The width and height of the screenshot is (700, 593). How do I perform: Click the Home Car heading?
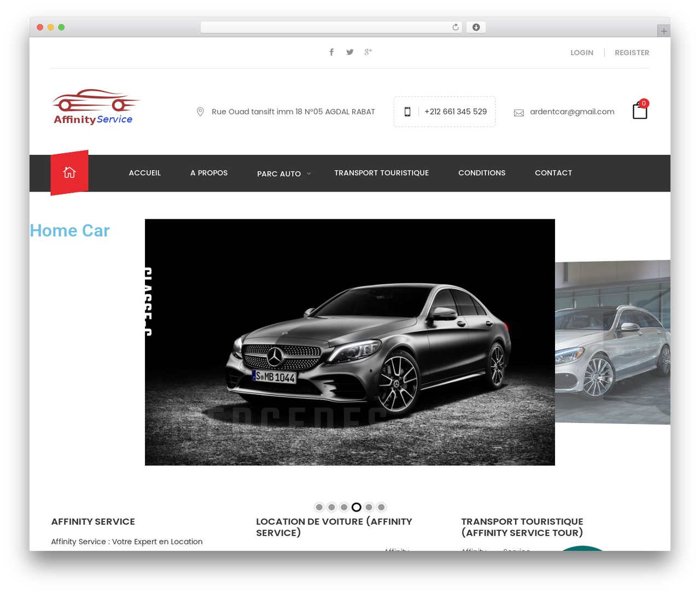[70, 231]
